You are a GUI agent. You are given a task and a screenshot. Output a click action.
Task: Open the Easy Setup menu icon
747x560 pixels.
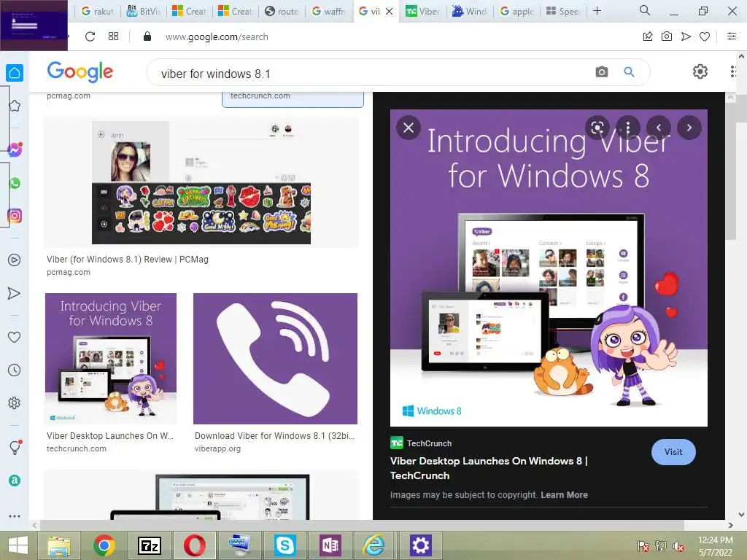coord(732,36)
